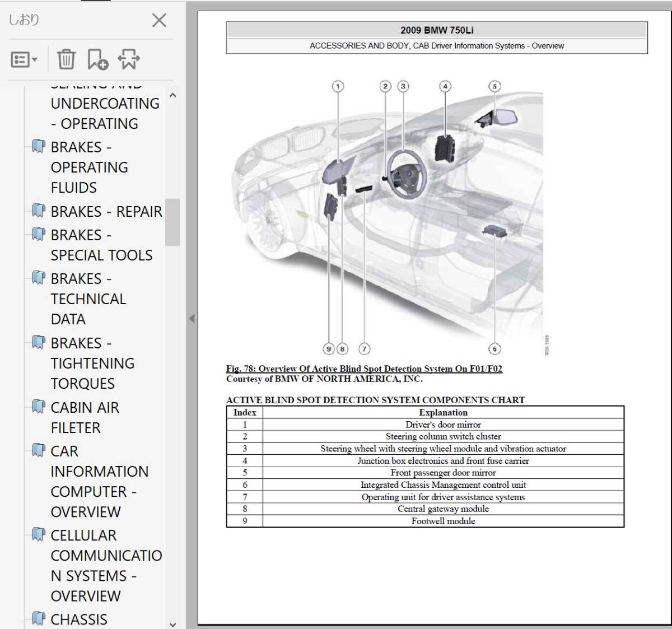Click the bookmark panel scroll up arrow
672x629 pixels.
coord(172,95)
